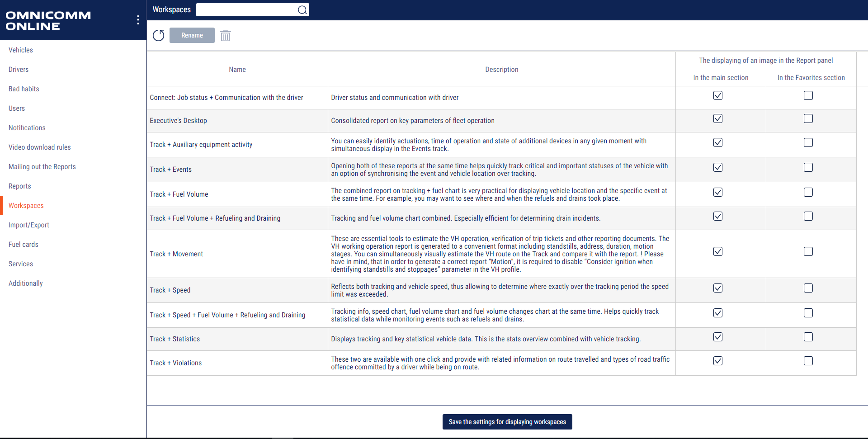Image resolution: width=868 pixels, height=439 pixels.
Task: Check Favorites for Connect: Job status row
Action: tap(808, 95)
